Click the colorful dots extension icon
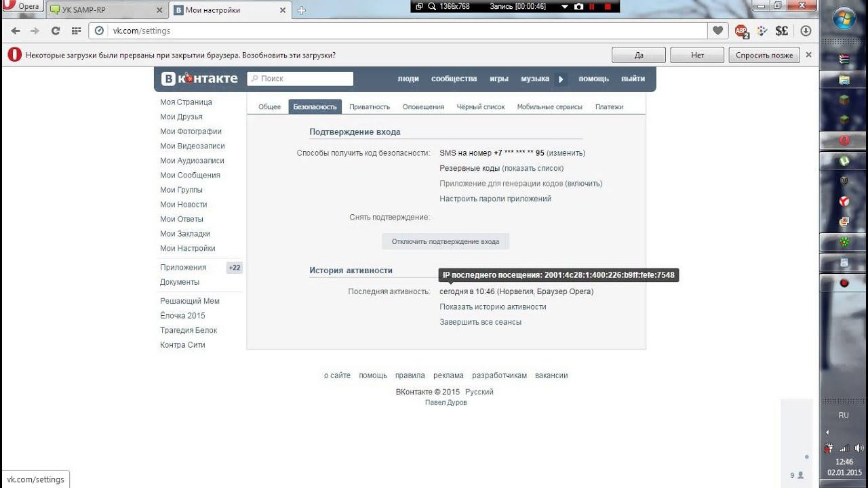Viewport: 868px width, 488px height. coord(762,30)
